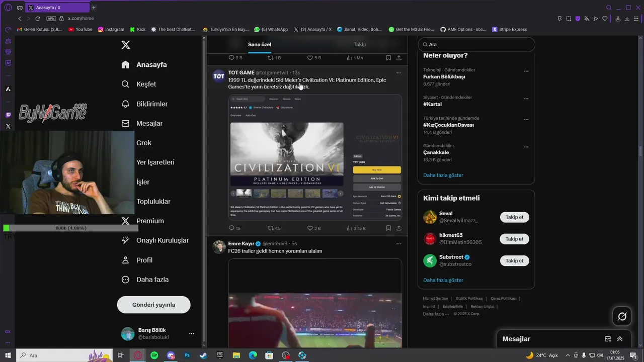Open browser downloads icon in toolbar
Screen dimensions: 644x362
point(627,19)
